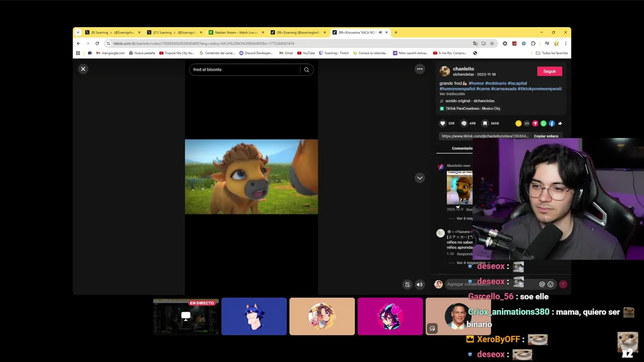Open emoji picker in comment box
644x362 pixels.
click(x=550, y=285)
